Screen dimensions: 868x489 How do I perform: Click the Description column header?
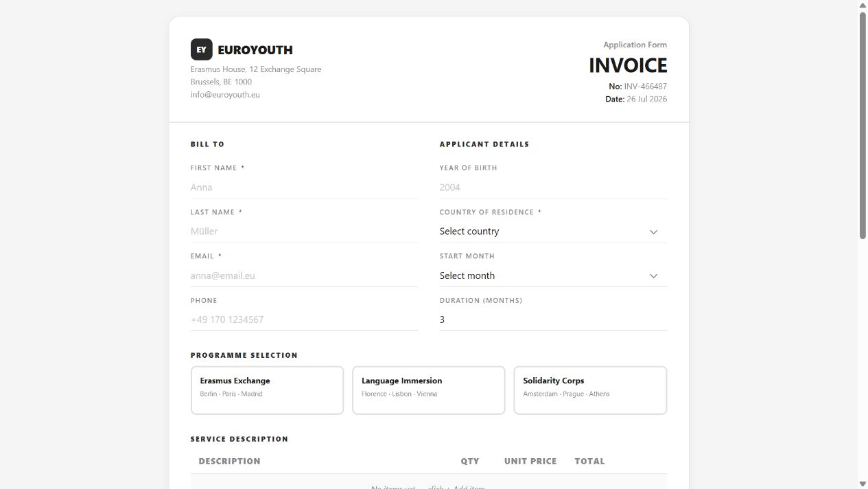(x=229, y=461)
